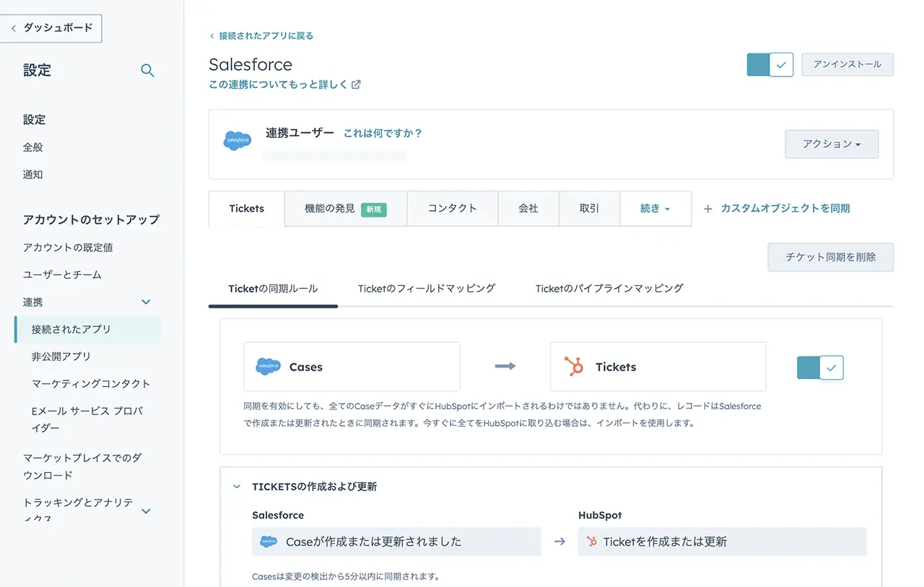
Task: Click the カスタムオブジェクトを同期 link
Action: 785,209
